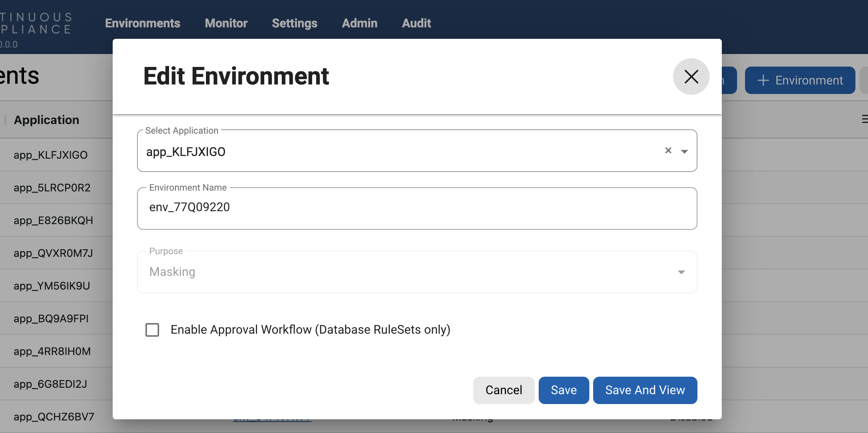This screenshot has width=868, height=433.
Task: Select the Application column header
Action: 46,120
